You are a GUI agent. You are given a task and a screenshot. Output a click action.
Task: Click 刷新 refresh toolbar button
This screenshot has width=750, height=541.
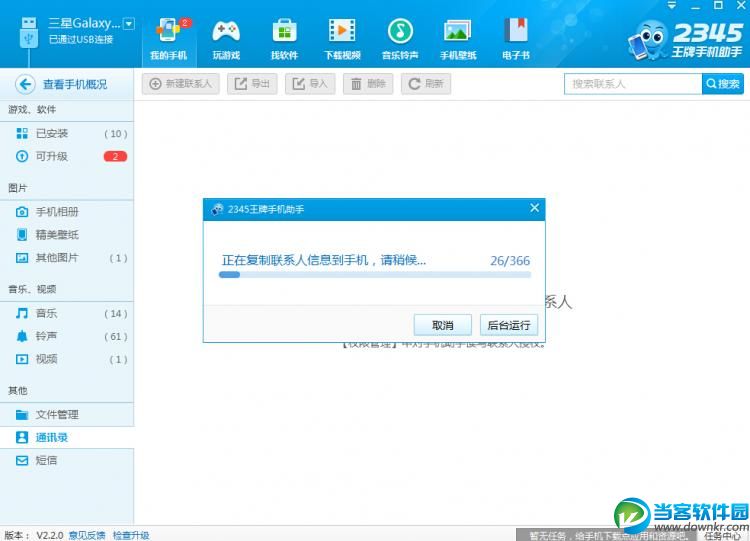[x=426, y=84]
